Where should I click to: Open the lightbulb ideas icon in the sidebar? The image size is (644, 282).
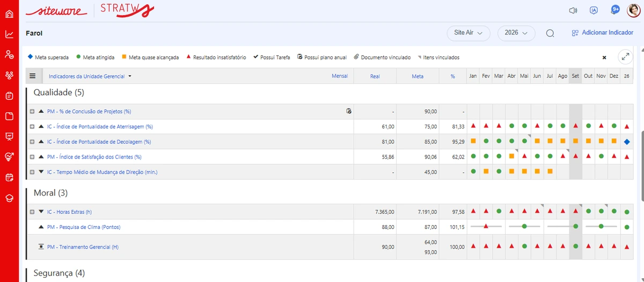(9, 157)
